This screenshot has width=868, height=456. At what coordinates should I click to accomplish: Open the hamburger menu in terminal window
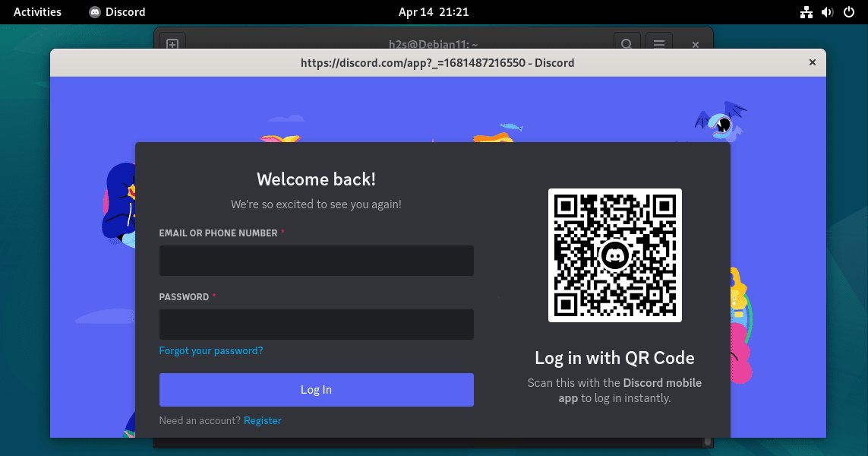[x=658, y=44]
